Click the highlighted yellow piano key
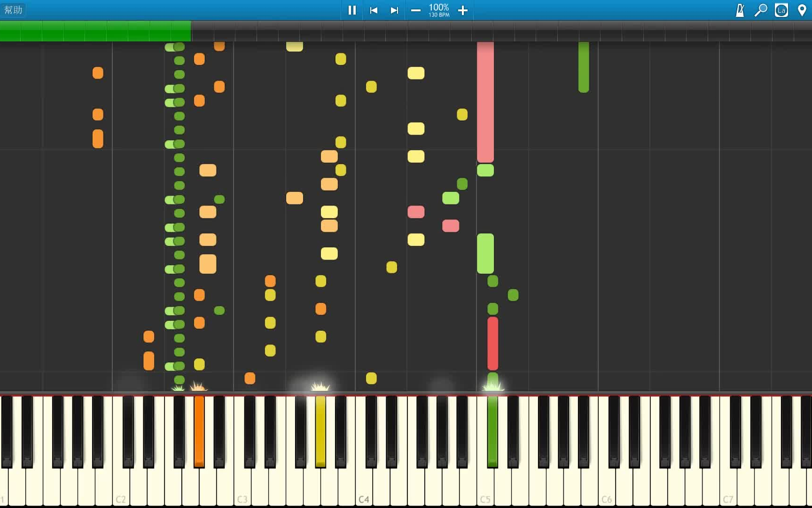 [320, 431]
